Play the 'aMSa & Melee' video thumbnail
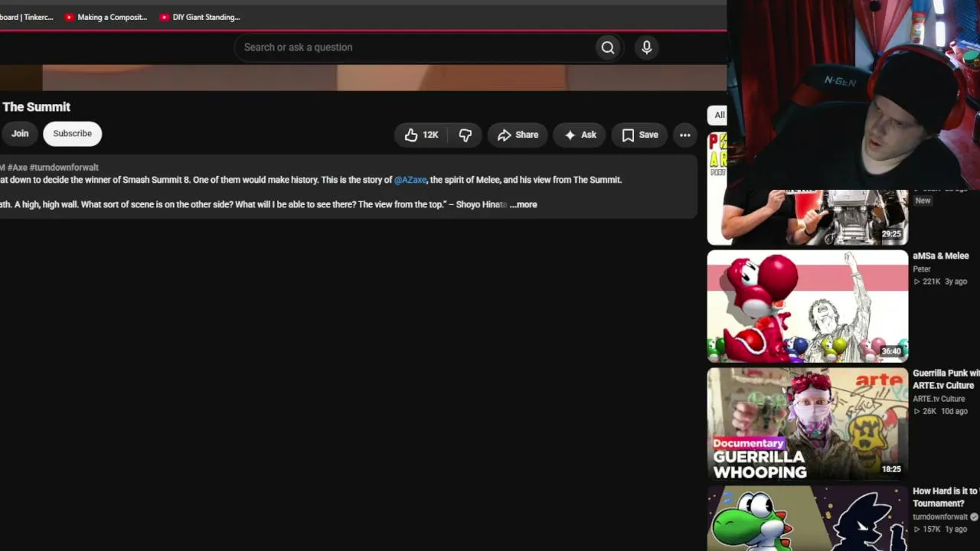 pos(808,306)
